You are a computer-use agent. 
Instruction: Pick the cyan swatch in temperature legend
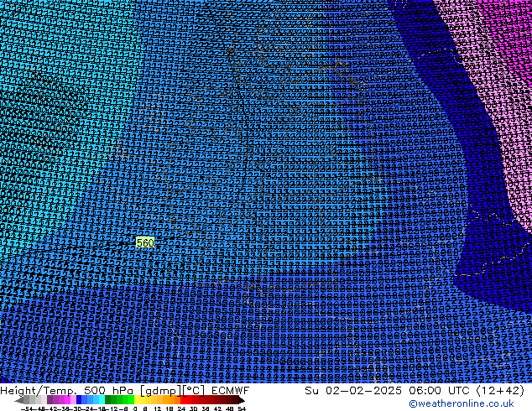[99, 400]
